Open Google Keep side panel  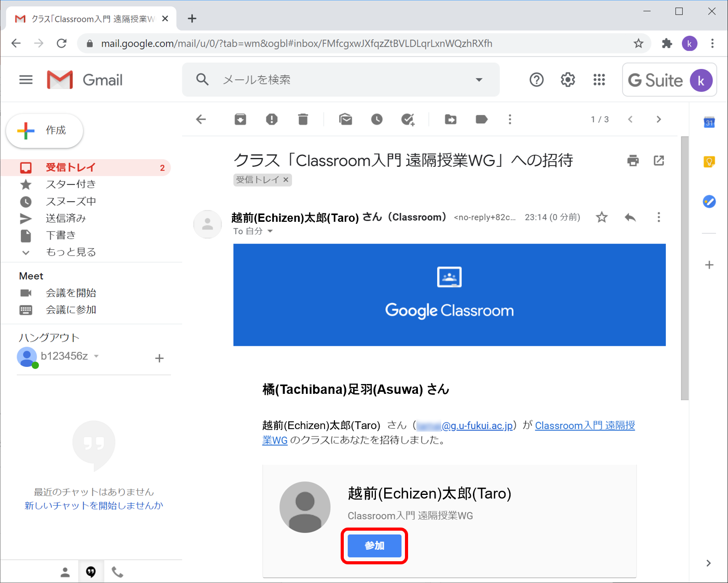[709, 162]
